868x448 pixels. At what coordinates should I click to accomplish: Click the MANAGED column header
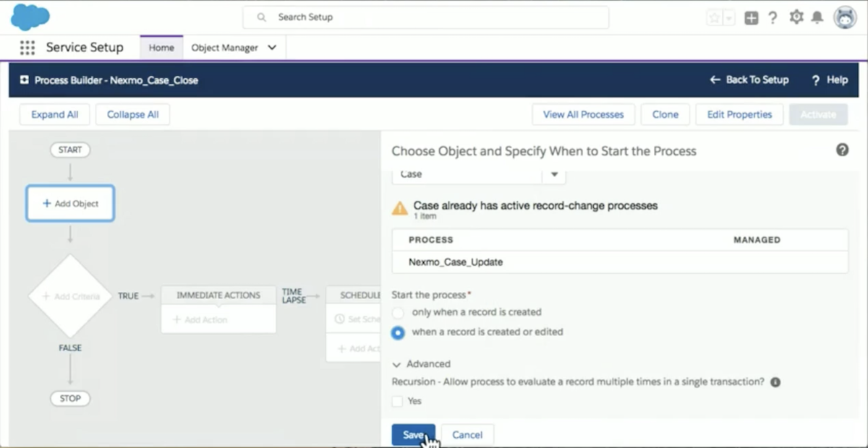point(757,240)
